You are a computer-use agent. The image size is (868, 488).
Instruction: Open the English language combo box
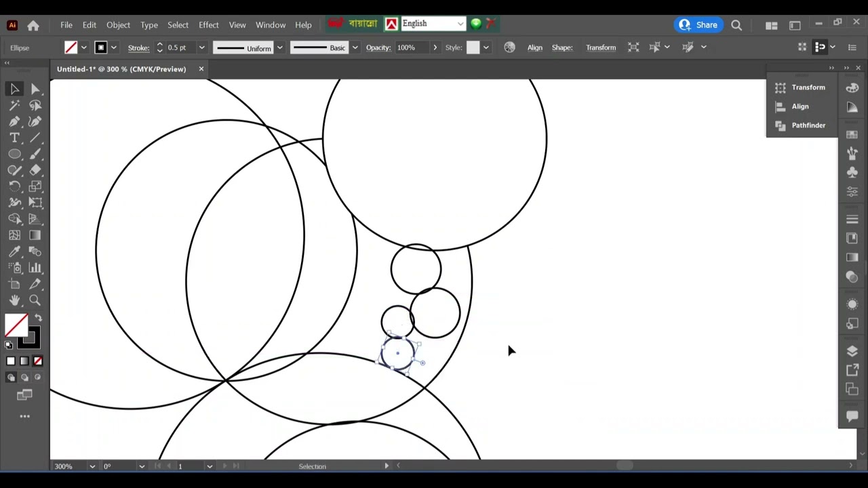432,24
